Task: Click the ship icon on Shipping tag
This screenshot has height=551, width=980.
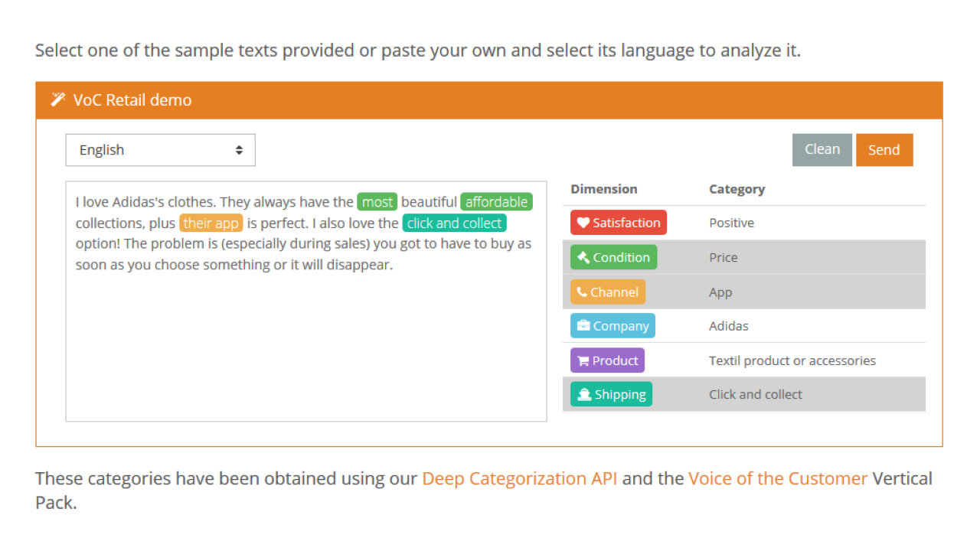Action: (x=584, y=395)
